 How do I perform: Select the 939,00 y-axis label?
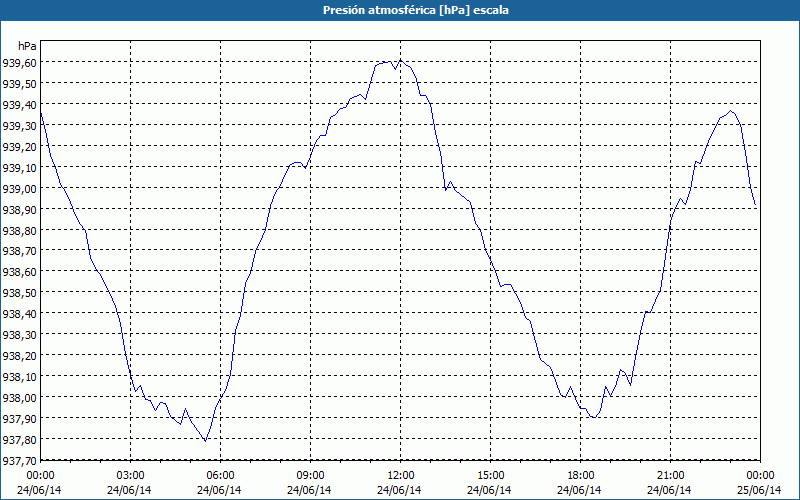[19, 188]
